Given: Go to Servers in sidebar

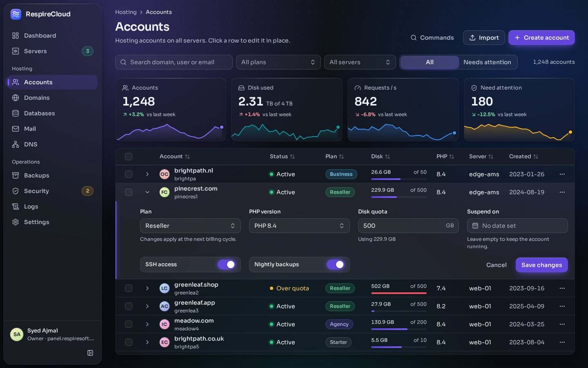Looking at the screenshot, I should click(x=53, y=51).
